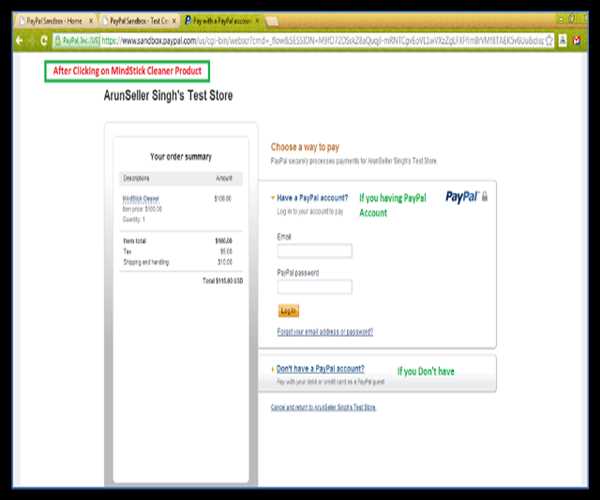The image size is (600, 500).
Task: Open a new browser tab
Action: click(x=272, y=21)
